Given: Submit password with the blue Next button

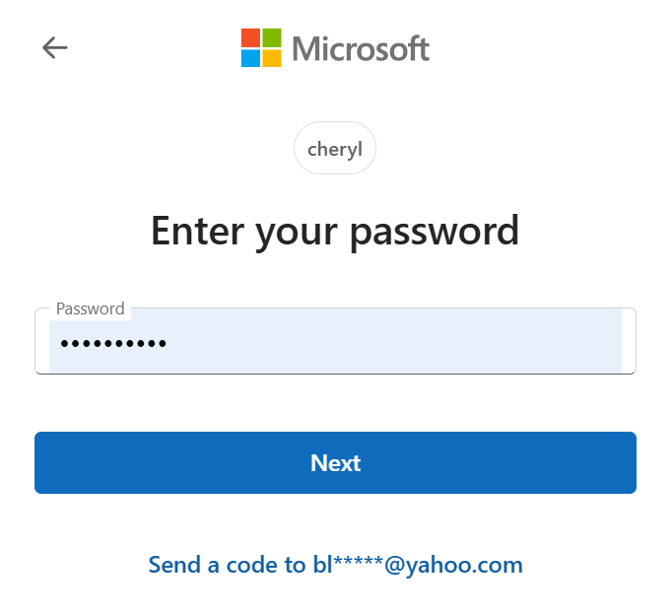Looking at the screenshot, I should [335, 462].
